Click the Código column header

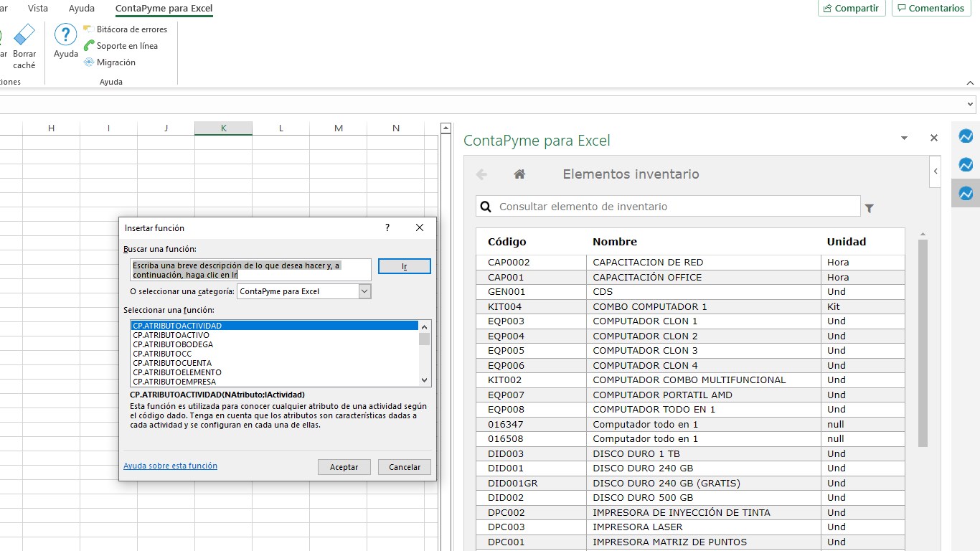[507, 242]
